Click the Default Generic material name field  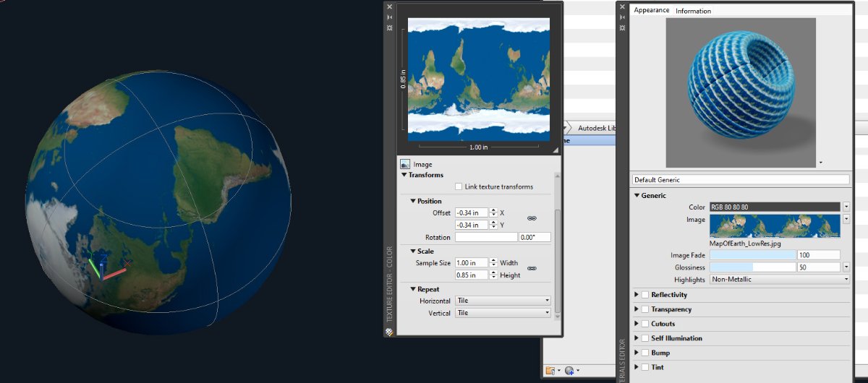pos(740,179)
